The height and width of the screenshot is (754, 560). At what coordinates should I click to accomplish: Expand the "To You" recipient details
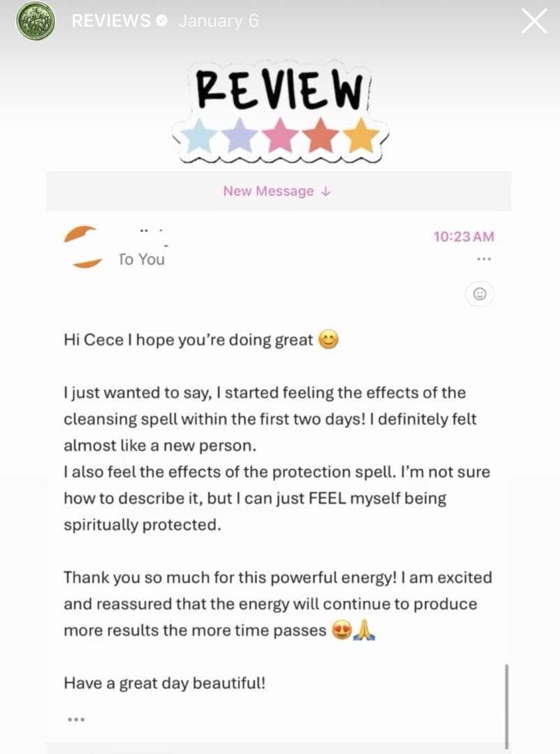coord(141,259)
